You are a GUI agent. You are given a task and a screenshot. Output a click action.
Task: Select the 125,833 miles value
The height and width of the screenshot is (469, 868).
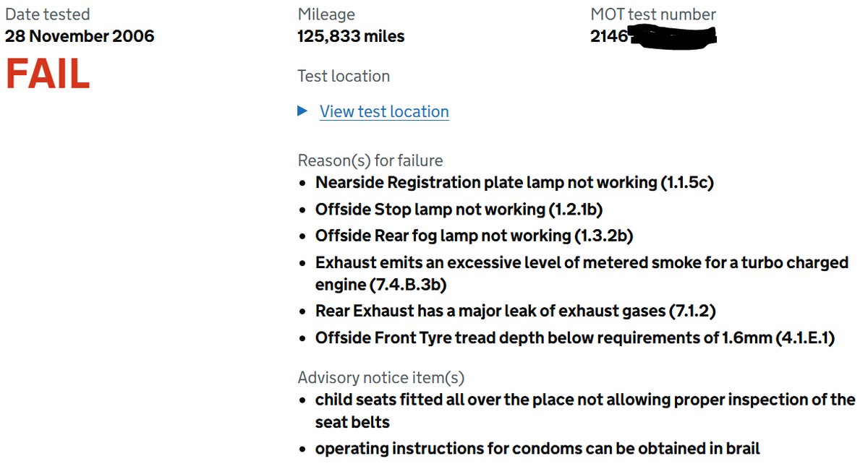coord(351,36)
